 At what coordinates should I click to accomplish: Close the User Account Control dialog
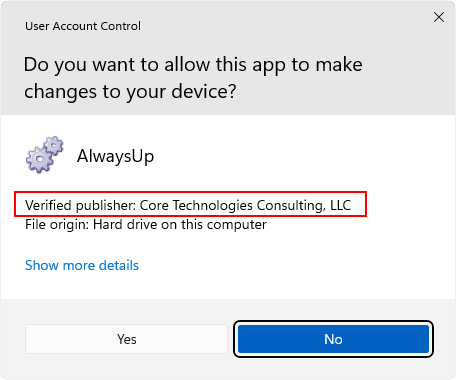(x=439, y=17)
